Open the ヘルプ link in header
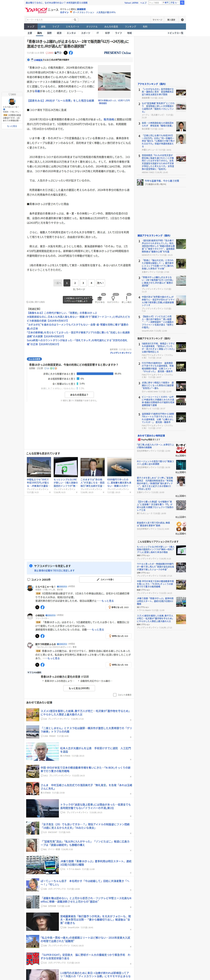Screen dimensions: 210x980 coord(143,3)
